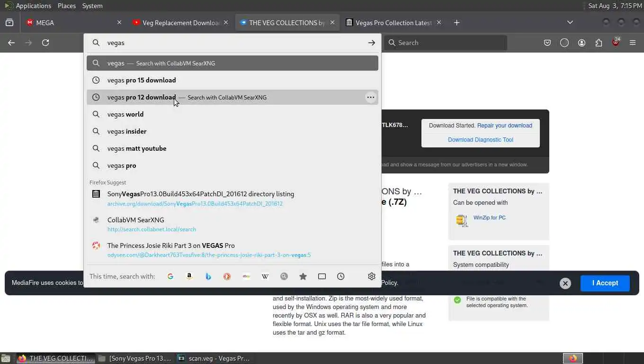644x364 pixels.
Task: Search history using the clock icon
Action: [341, 276]
